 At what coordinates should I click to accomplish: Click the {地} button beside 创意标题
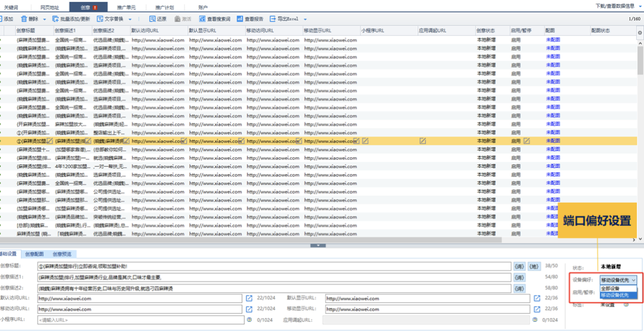[x=534, y=266]
